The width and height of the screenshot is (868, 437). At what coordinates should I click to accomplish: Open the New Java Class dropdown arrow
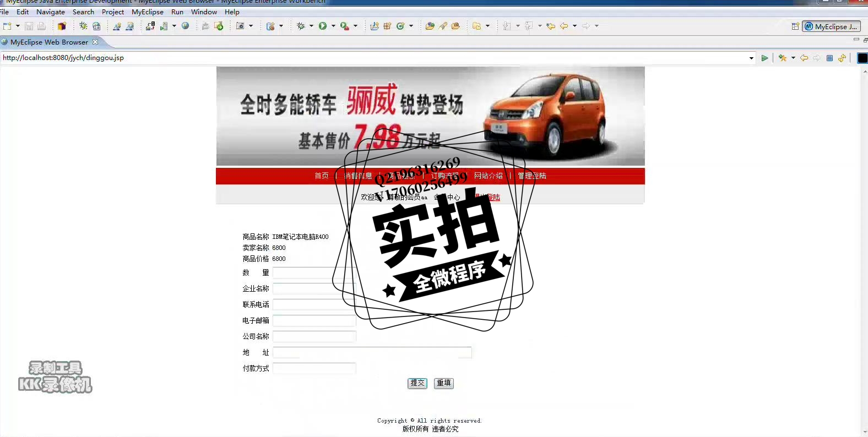(x=411, y=26)
